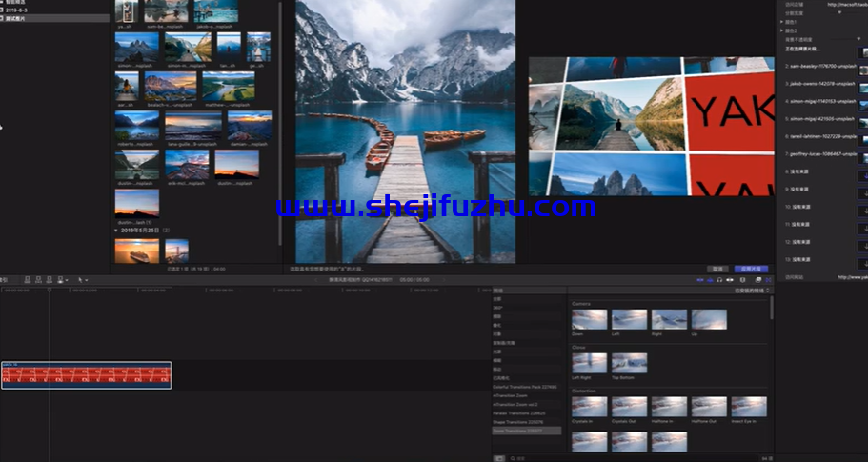Click the blue apply clip button

click(x=751, y=269)
